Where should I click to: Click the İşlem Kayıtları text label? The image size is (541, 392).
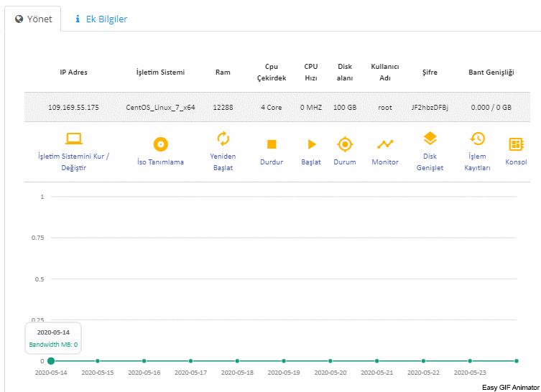tap(477, 162)
